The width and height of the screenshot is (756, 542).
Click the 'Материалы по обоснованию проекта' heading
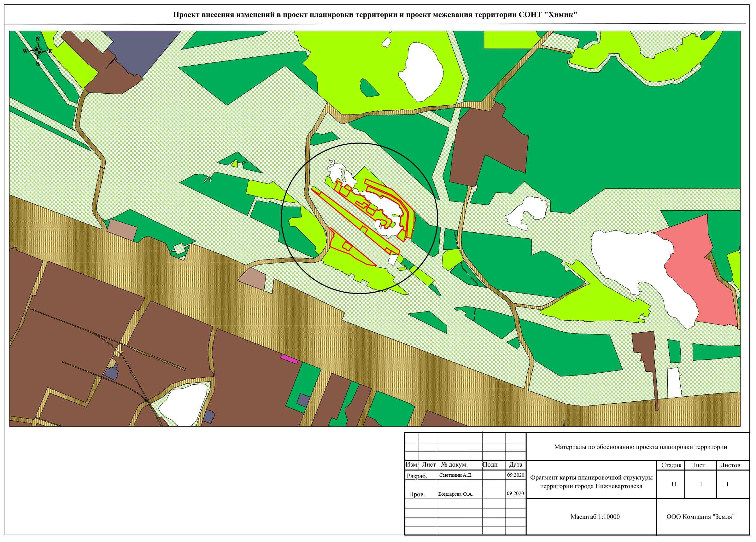[x=641, y=447]
